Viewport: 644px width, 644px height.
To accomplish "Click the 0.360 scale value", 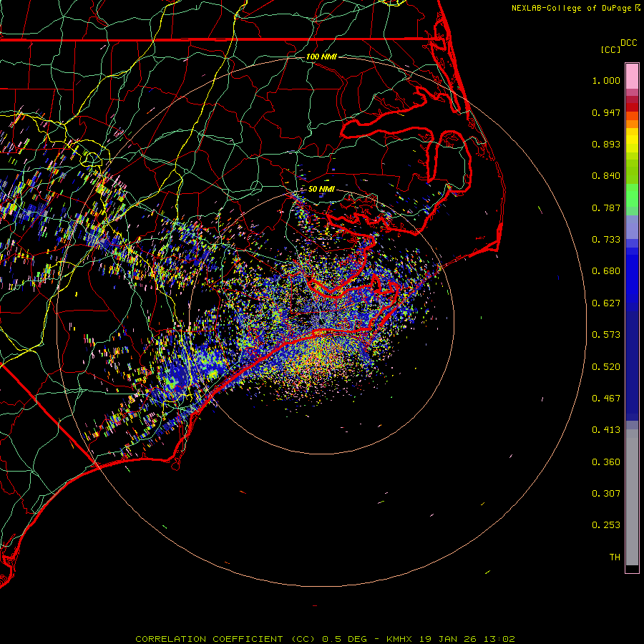I will [606, 462].
